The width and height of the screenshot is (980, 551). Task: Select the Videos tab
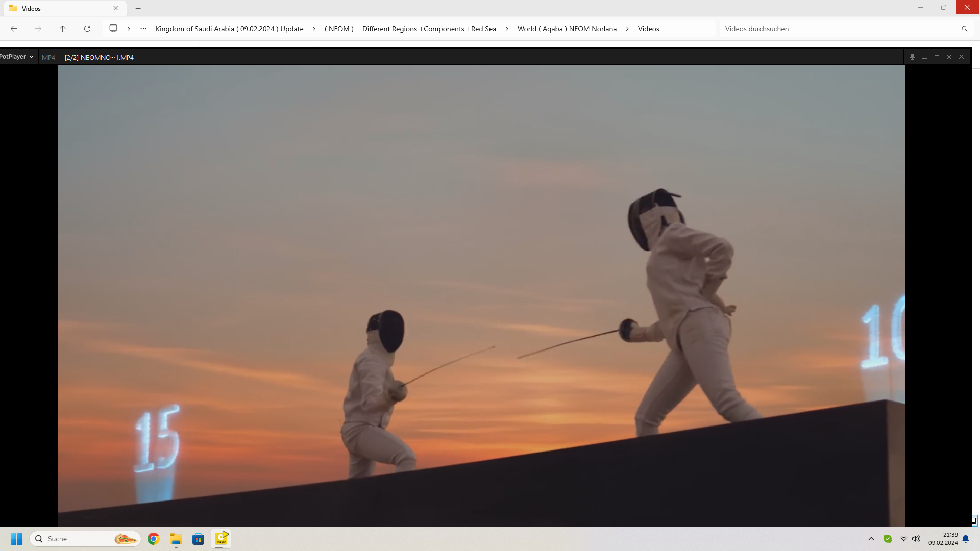coord(64,8)
